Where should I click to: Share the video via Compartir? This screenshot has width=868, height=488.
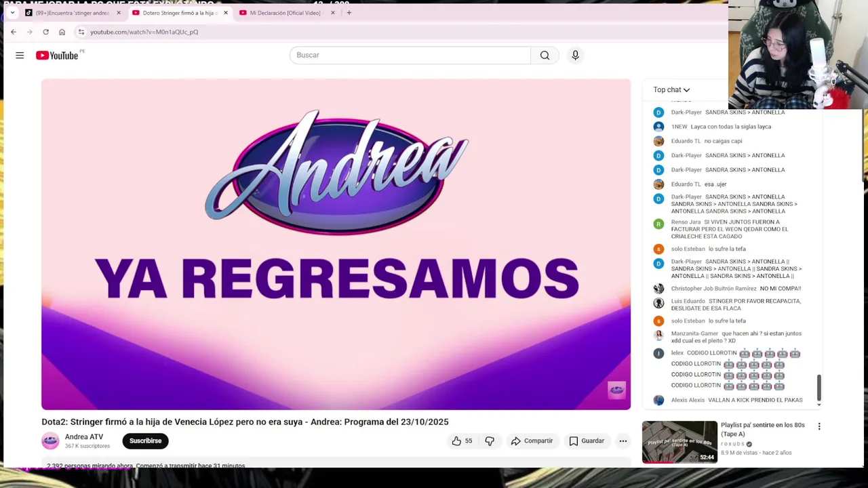tap(532, 441)
